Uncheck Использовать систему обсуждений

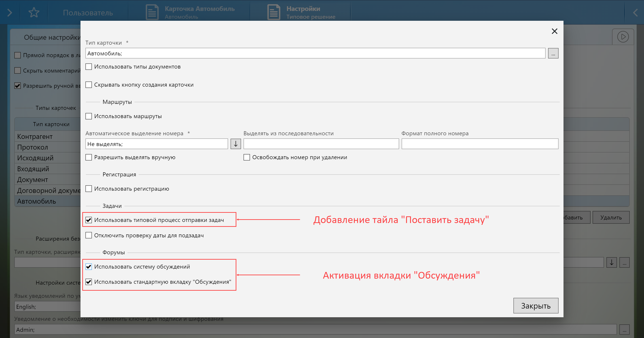[x=89, y=267]
